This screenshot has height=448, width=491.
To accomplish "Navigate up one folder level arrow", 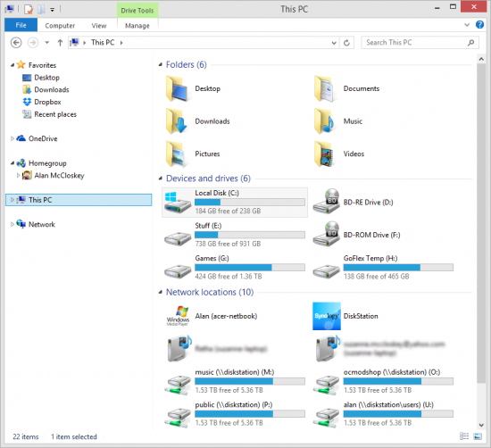I will click(60, 43).
